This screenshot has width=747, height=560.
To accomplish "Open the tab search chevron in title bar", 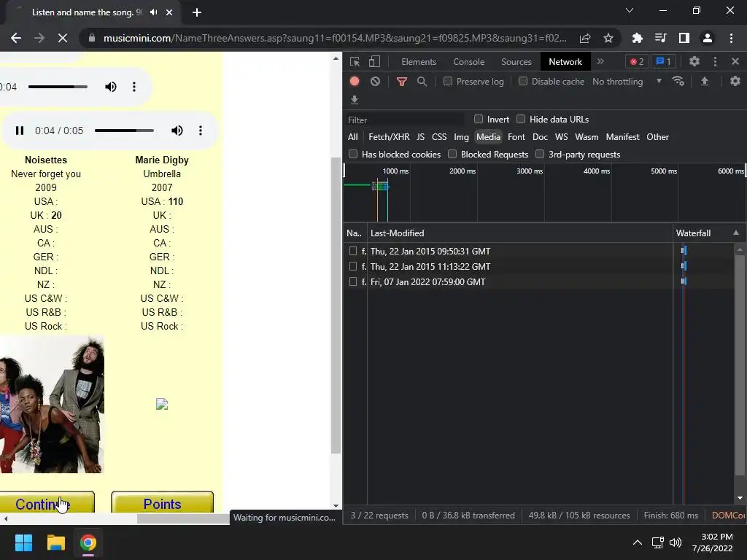I will pos(630,10).
